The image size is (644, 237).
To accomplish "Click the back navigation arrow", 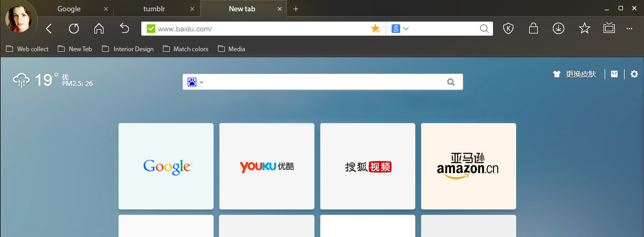I will [x=49, y=28].
